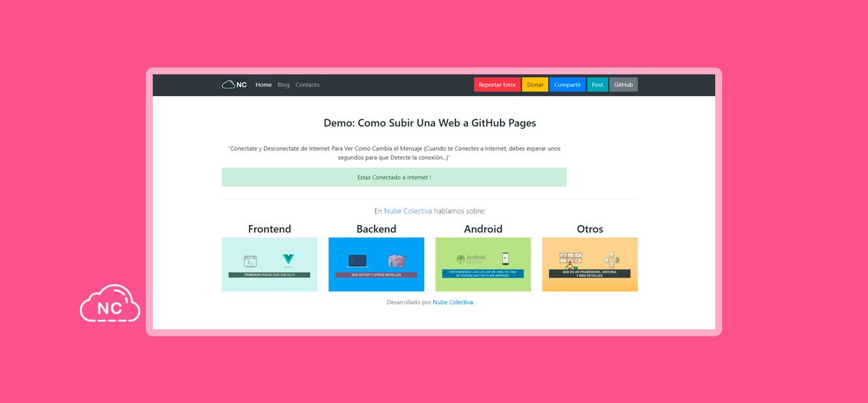Open the Android Studio thumbnail

[483, 264]
